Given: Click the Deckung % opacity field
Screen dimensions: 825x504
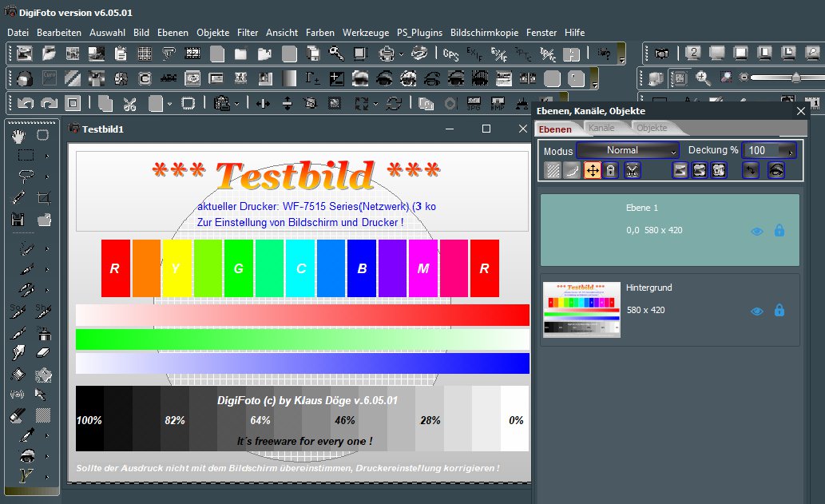Looking at the screenshot, I should [x=763, y=150].
